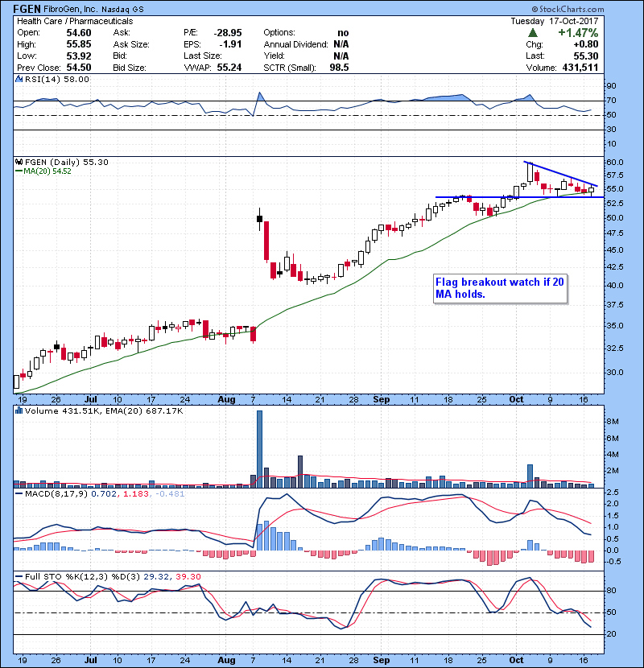Screen dimensions: 644x668
Task: Click the Oct label on price chart axis
Action: (516, 400)
